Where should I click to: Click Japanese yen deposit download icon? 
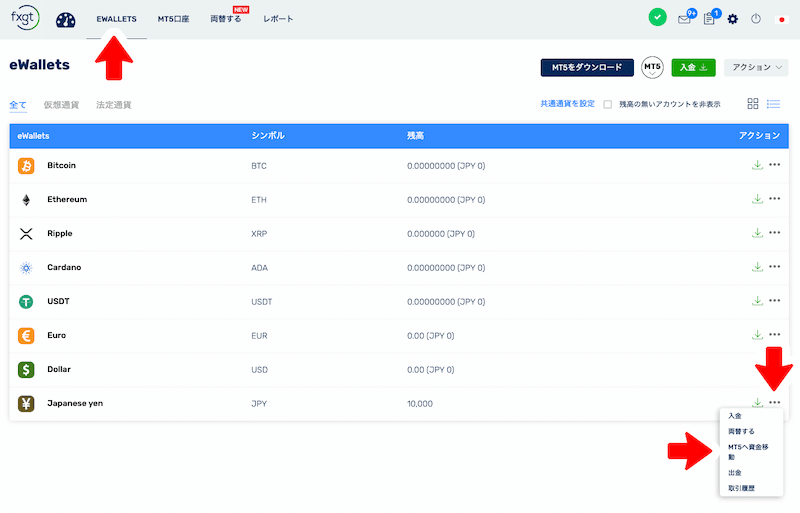[x=757, y=402]
